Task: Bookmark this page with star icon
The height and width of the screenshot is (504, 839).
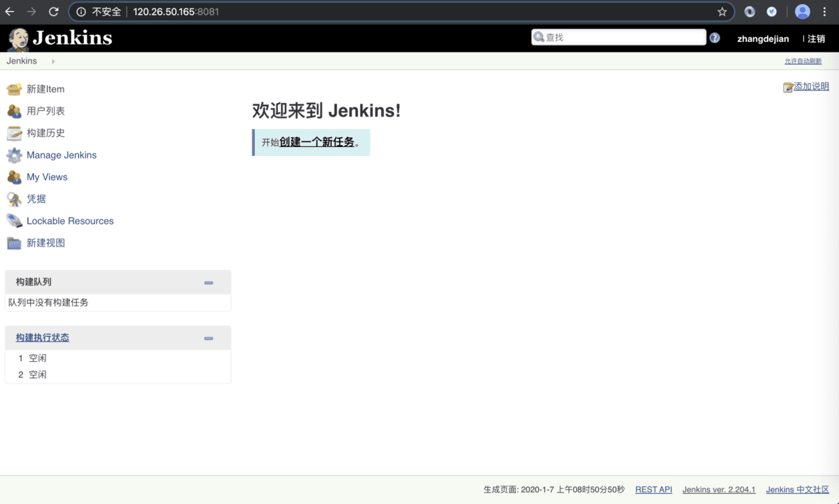Action: pos(722,12)
